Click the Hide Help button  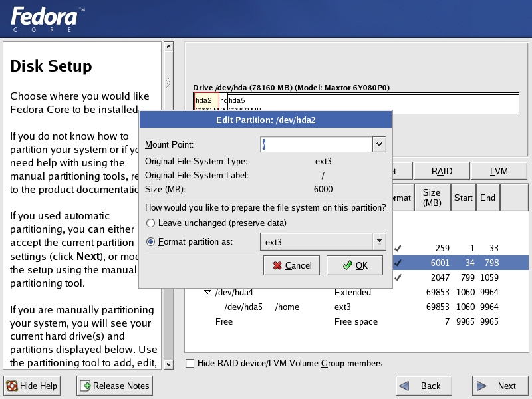(x=32, y=386)
